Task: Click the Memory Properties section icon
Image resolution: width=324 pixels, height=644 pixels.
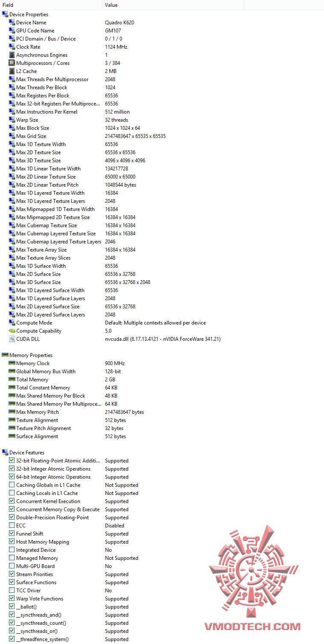Action: pos(5,355)
